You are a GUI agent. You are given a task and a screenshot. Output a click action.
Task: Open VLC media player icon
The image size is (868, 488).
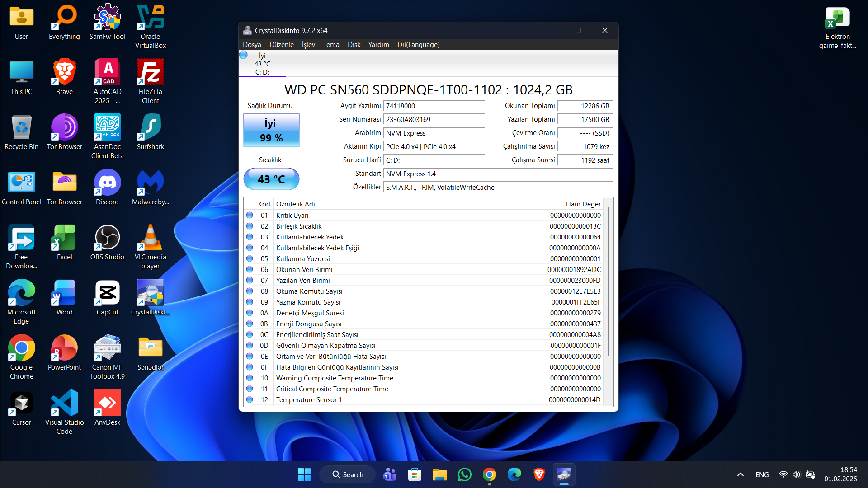click(150, 248)
